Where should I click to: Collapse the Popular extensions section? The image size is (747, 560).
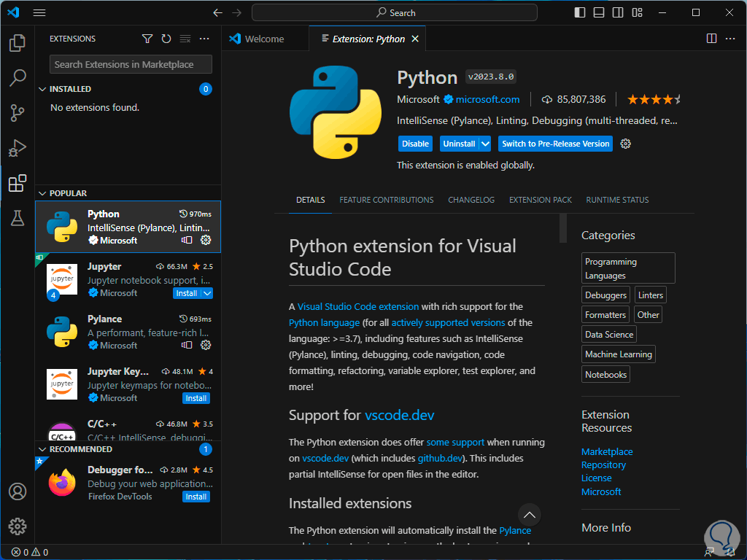point(42,193)
